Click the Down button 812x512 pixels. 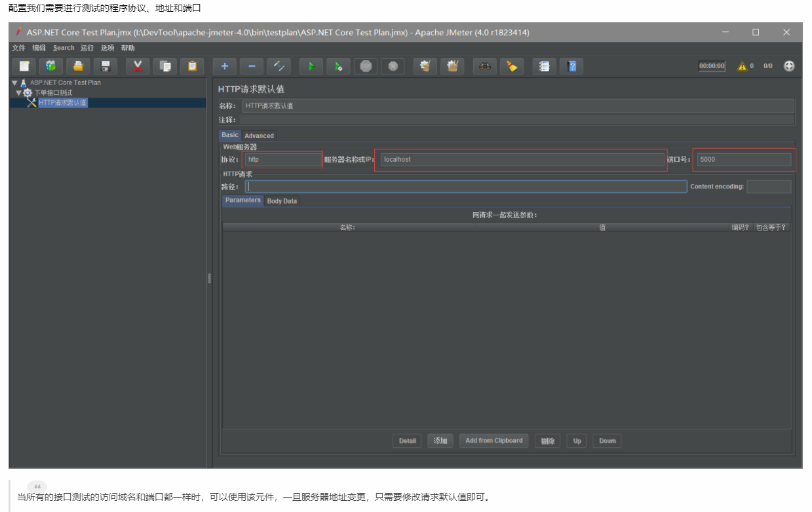608,441
